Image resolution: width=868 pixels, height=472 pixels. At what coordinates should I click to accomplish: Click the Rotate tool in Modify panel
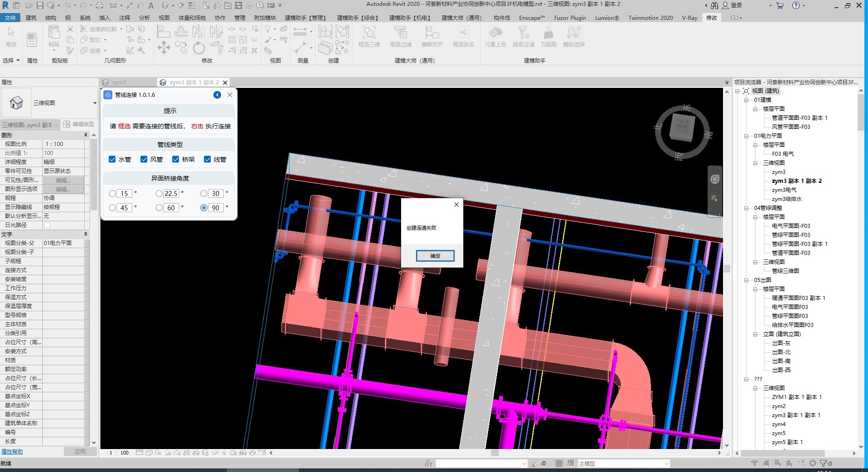coord(199,47)
